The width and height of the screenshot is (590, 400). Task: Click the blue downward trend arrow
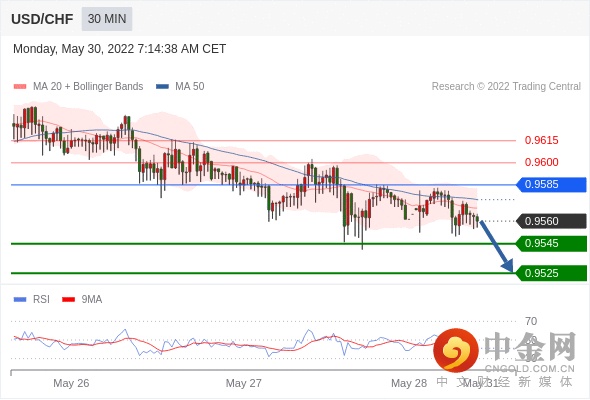pyautogui.click(x=496, y=246)
